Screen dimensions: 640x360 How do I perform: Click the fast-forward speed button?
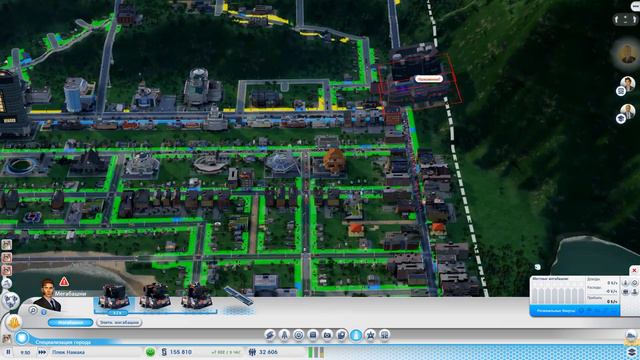(x=42, y=352)
